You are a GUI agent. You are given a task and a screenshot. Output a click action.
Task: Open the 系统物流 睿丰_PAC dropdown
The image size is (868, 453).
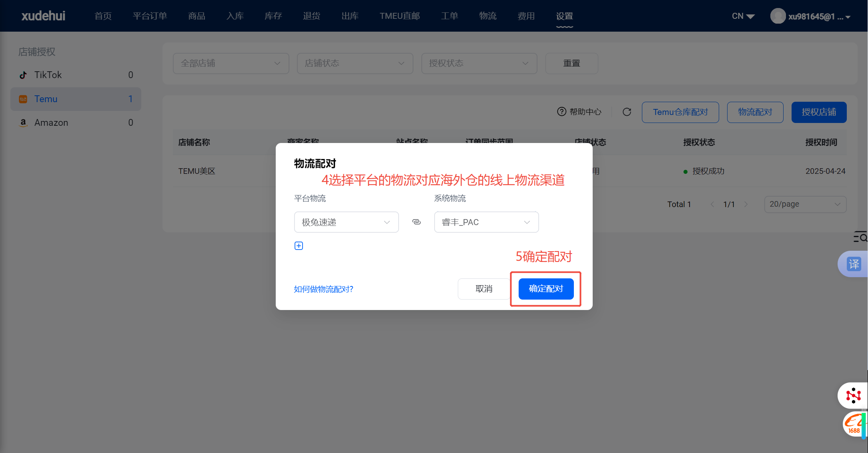[486, 222]
